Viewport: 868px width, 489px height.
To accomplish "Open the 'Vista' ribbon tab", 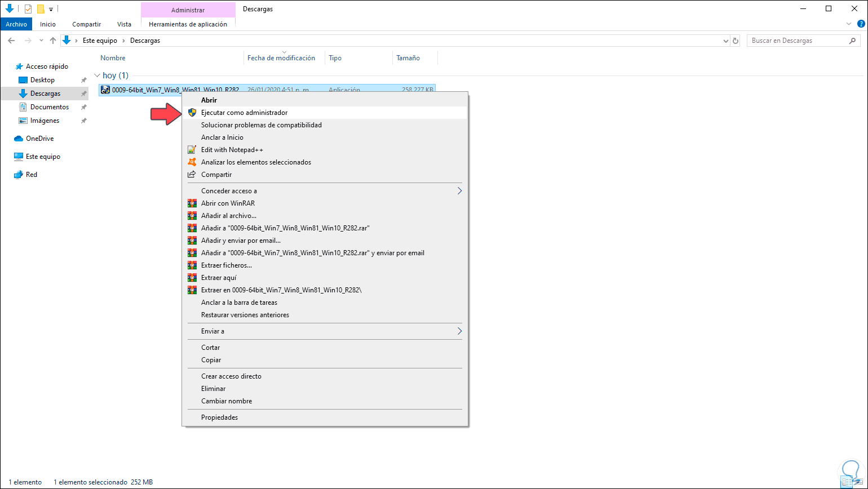I will coord(124,24).
